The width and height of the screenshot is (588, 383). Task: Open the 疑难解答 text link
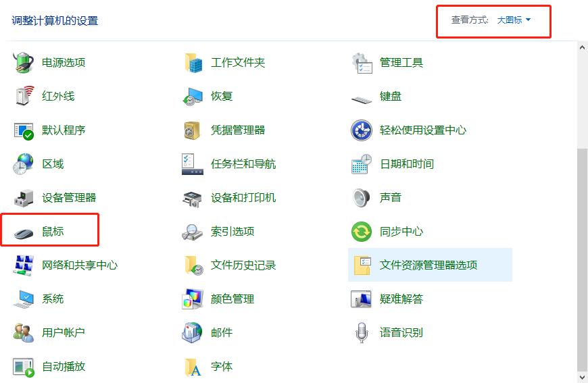tap(401, 299)
